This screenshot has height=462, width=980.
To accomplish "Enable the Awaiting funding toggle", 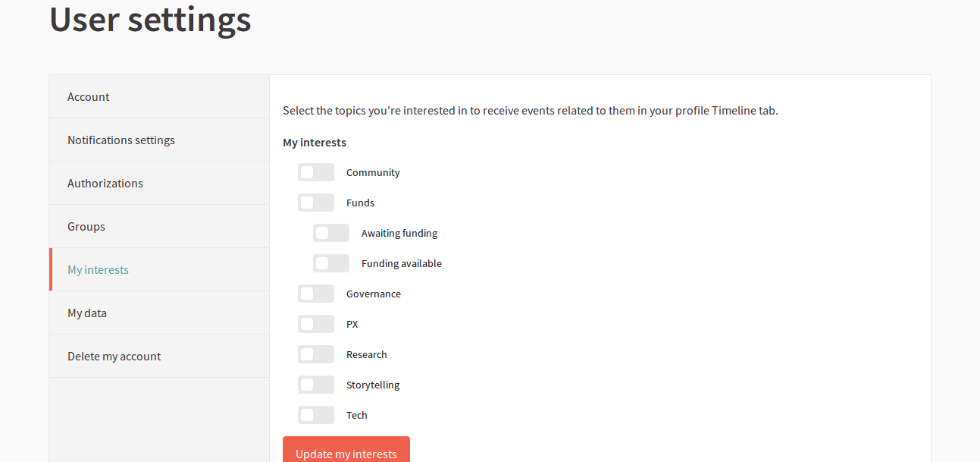I will pyautogui.click(x=330, y=233).
